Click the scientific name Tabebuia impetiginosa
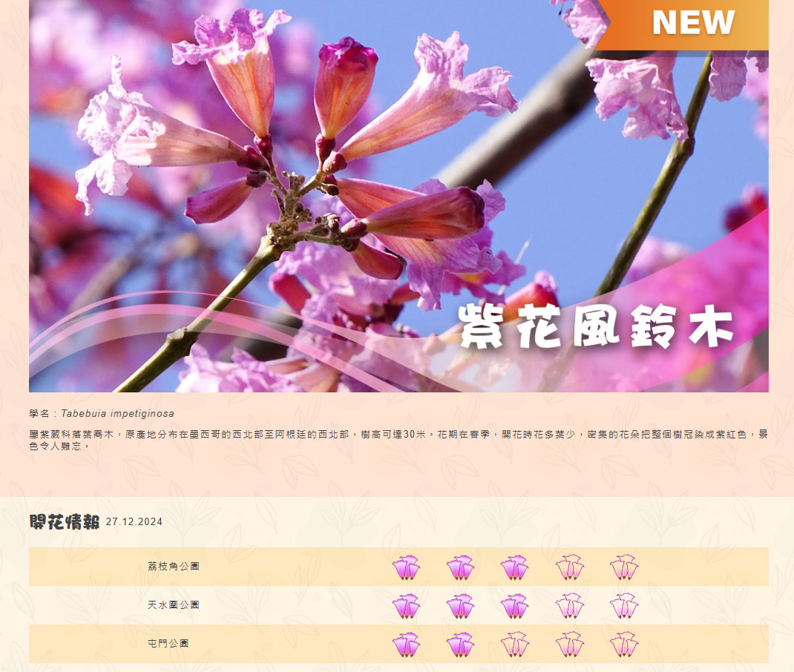Image resolution: width=794 pixels, height=672 pixels. coord(118,414)
